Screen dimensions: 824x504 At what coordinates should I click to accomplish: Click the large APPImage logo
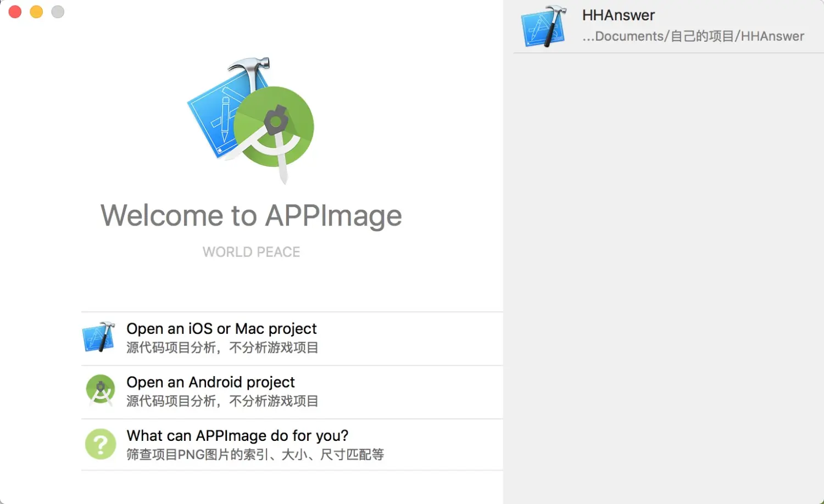pos(251,120)
